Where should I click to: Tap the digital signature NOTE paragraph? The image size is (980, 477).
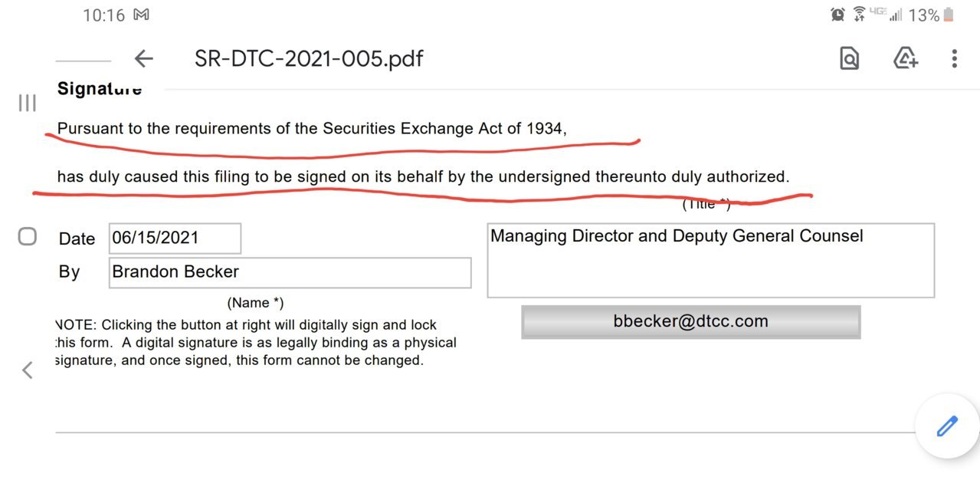pos(256,343)
